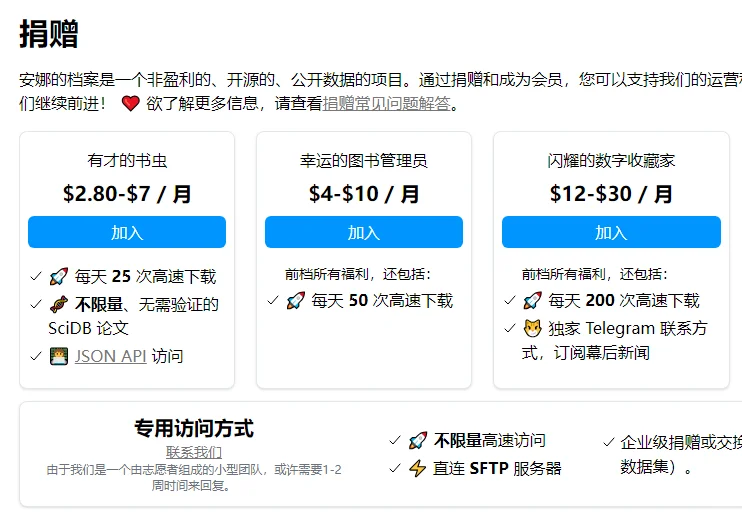Click the rocket icon beside 每天 25 次高速下载

click(x=59, y=276)
